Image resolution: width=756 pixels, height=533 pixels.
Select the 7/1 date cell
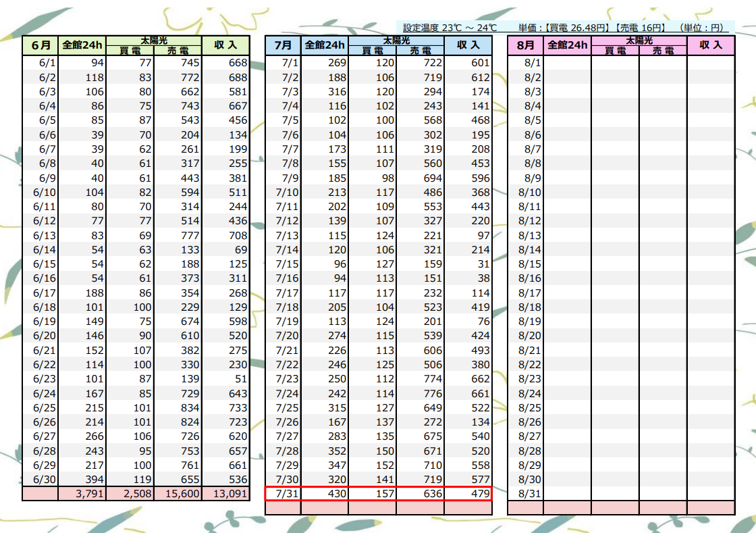[283, 63]
